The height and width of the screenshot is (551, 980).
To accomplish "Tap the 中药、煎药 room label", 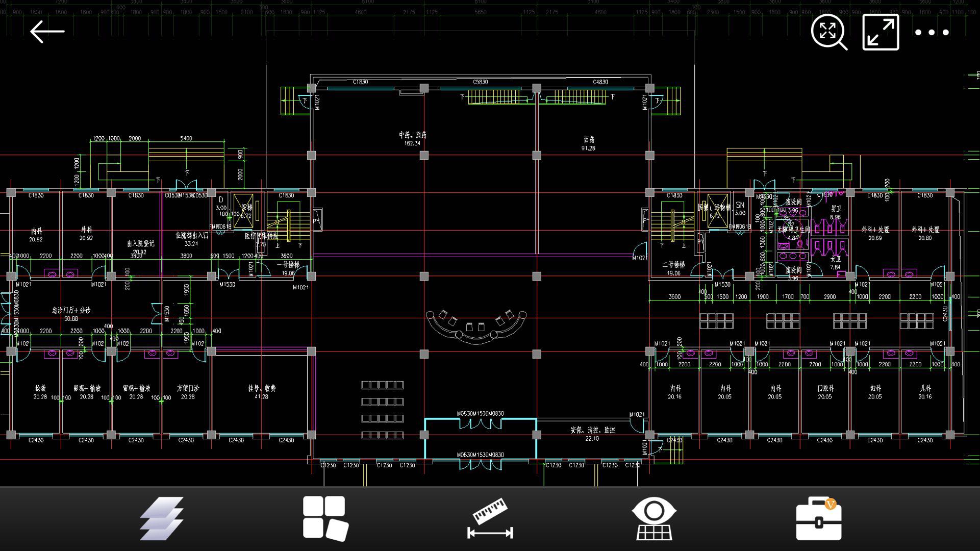I will 412,135.
